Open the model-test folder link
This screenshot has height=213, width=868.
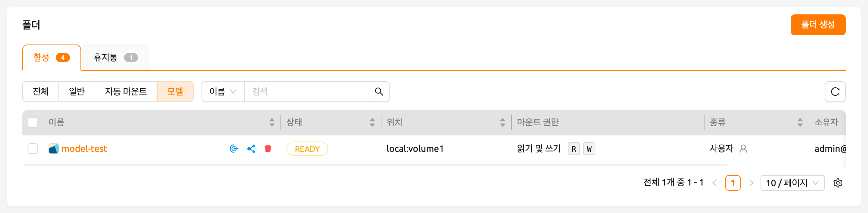84,149
